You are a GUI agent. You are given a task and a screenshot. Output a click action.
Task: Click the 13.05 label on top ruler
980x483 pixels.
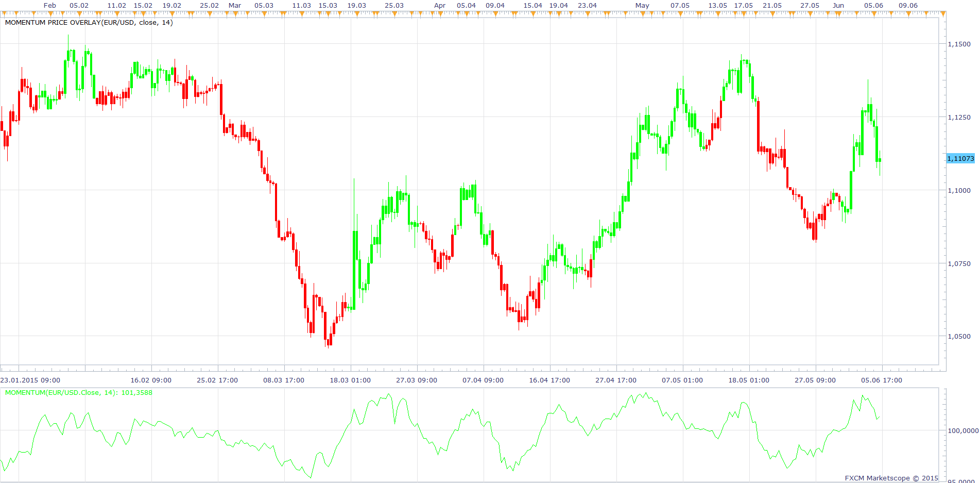click(x=718, y=6)
